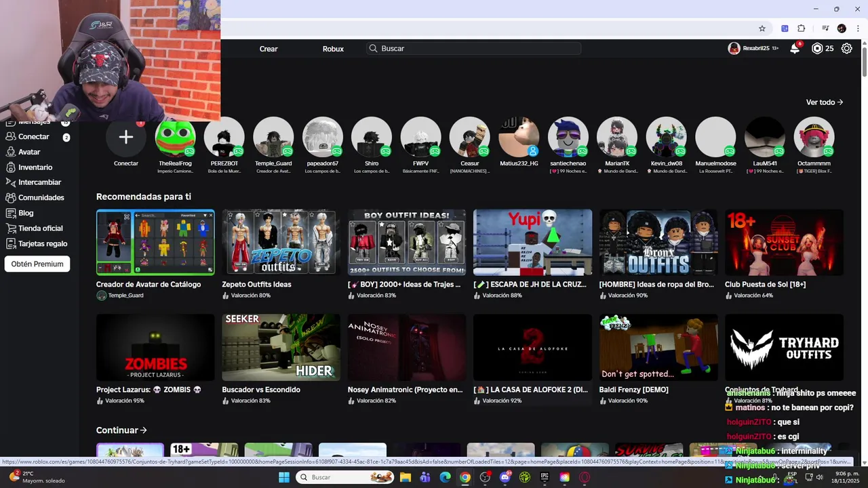The height and width of the screenshot is (488, 868).
Task: Open Creador de Avatar de Catálogo thumbnail
Action: pyautogui.click(x=155, y=242)
